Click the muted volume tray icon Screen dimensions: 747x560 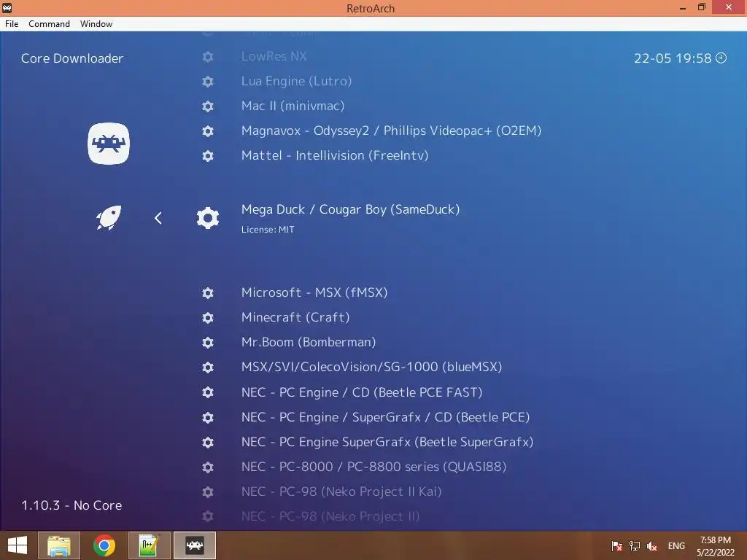pyautogui.click(x=651, y=546)
